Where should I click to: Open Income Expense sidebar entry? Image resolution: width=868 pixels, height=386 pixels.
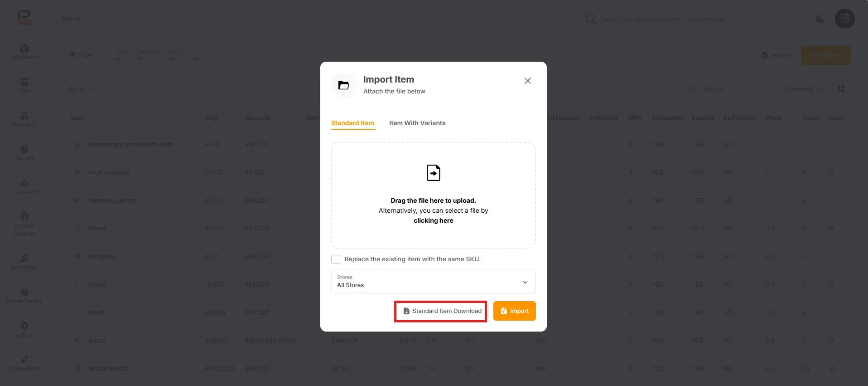point(24,224)
